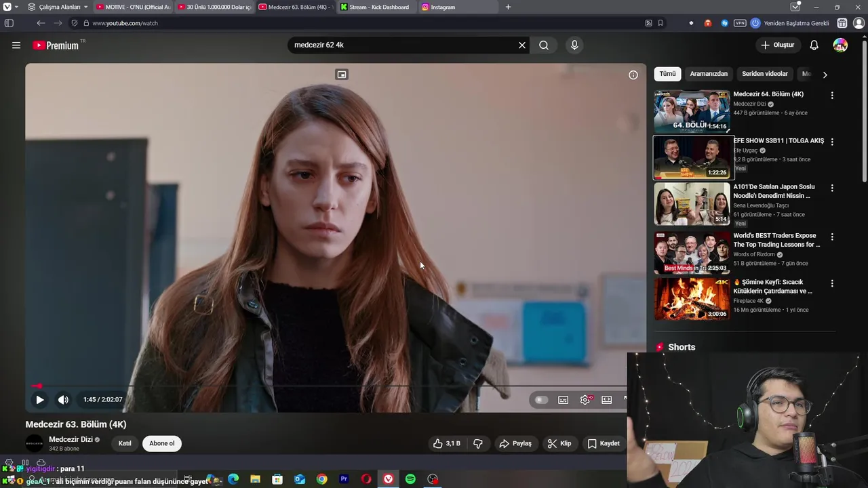Start voice search with microphone
868x488 pixels.
(x=574, y=45)
